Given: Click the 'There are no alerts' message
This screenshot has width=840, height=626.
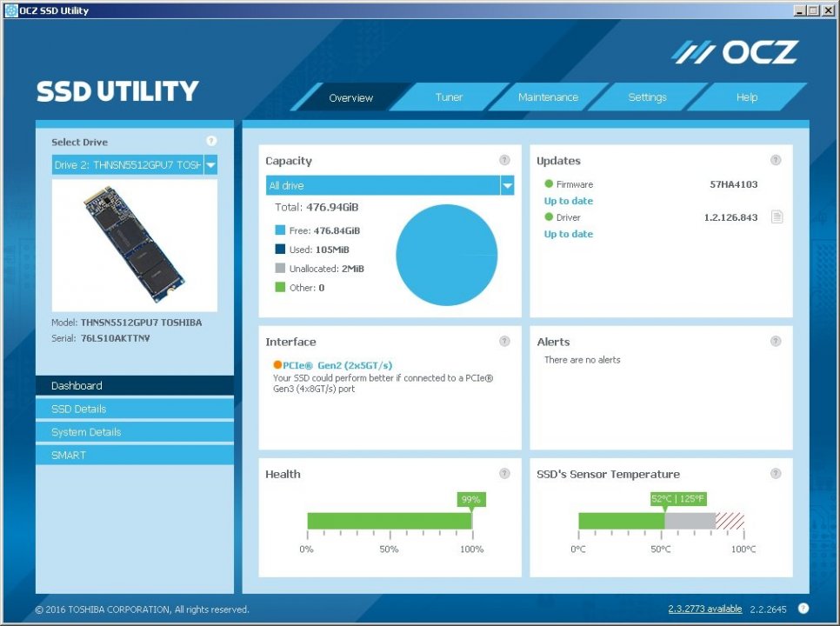Looking at the screenshot, I should pos(583,360).
